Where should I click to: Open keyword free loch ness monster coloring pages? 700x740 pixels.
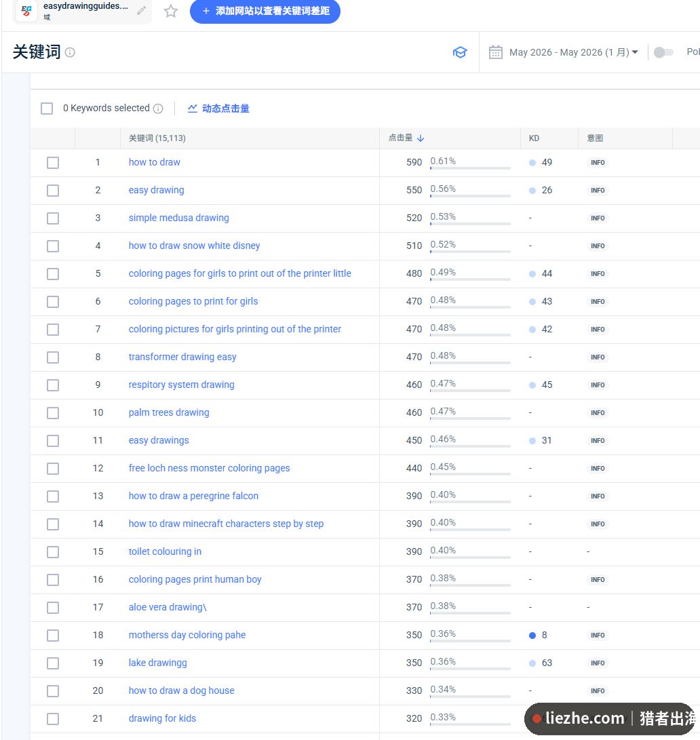[209, 468]
